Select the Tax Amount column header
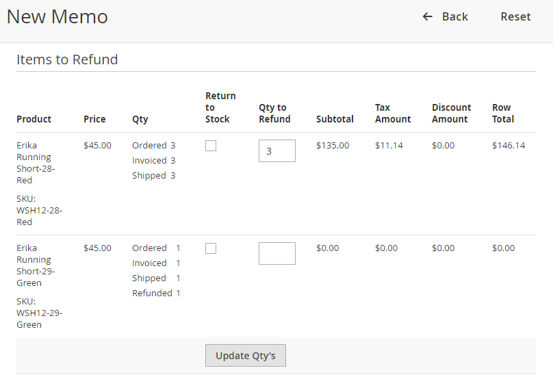Image resolution: width=553 pixels, height=392 pixels. click(393, 113)
